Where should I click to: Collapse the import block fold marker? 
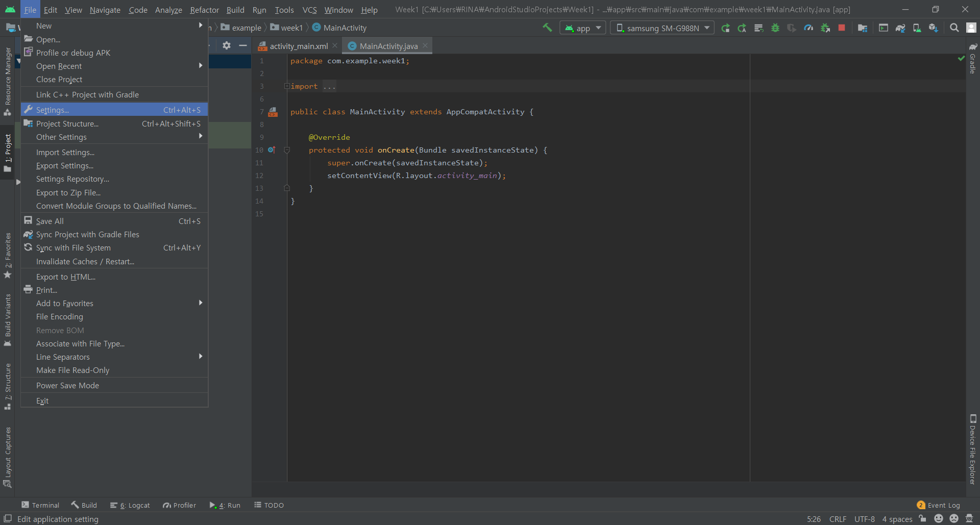coord(287,86)
